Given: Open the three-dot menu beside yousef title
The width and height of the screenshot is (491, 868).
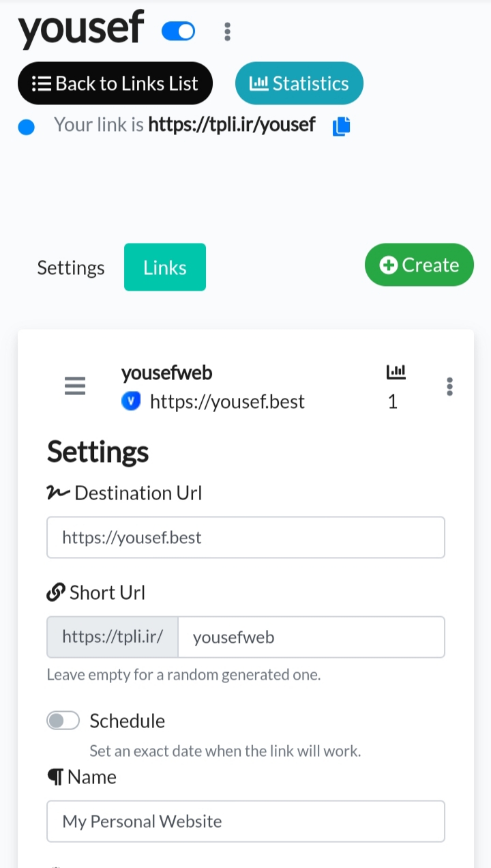Looking at the screenshot, I should [x=227, y=31].
